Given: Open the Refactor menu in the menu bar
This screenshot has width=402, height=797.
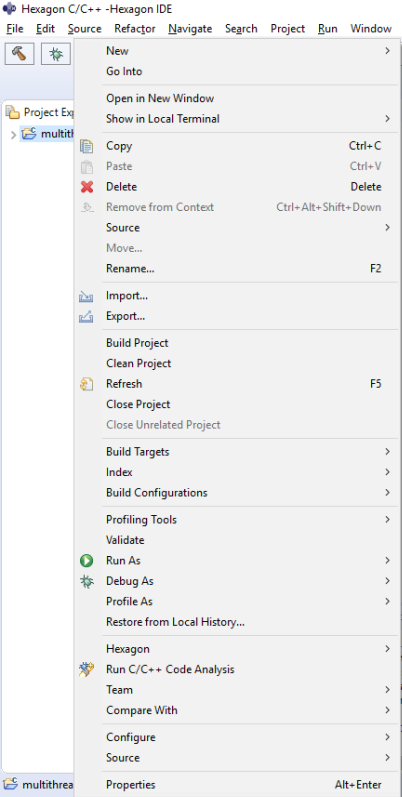Looking at the screenshot, I should [x=135, y=29].
